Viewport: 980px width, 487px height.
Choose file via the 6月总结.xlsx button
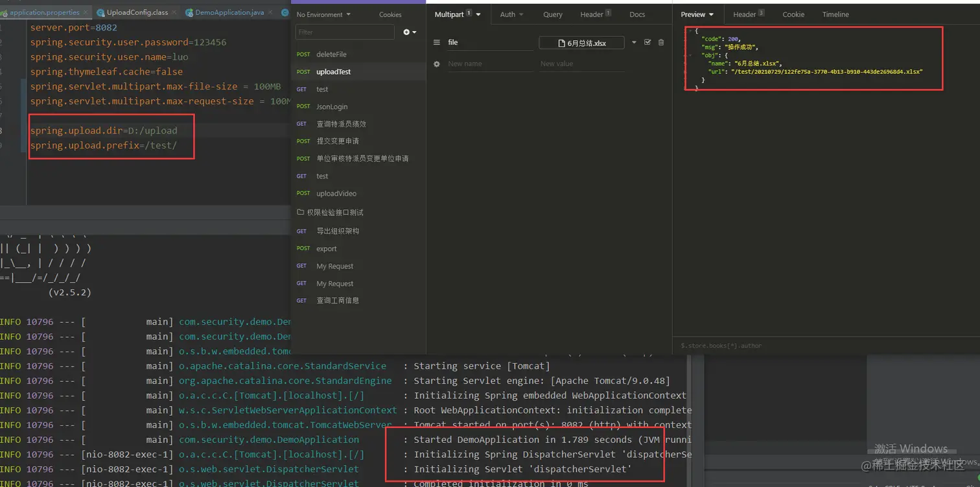coord(581,43)
